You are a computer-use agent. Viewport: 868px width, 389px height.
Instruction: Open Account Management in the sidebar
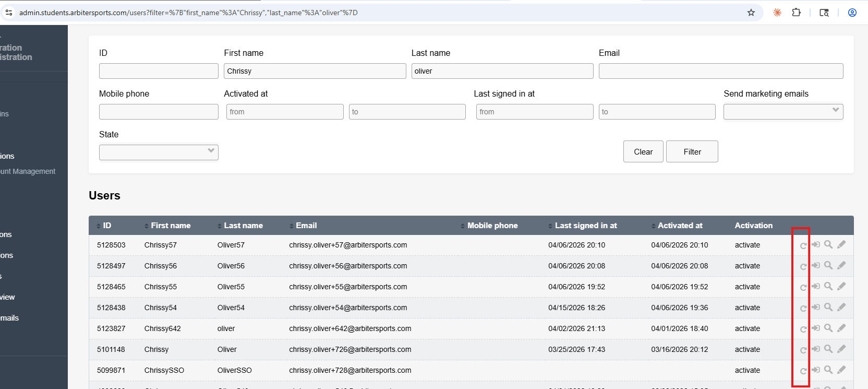pos(28,171)
